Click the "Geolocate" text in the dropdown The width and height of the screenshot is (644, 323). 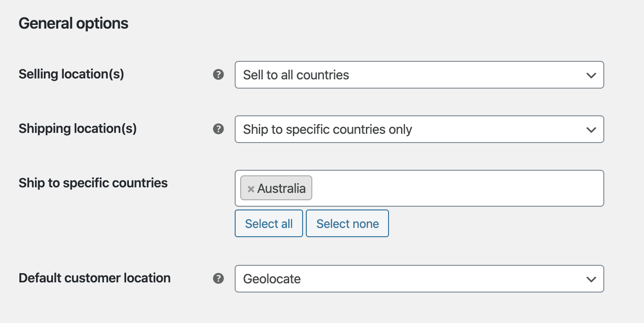coord(272,279)
